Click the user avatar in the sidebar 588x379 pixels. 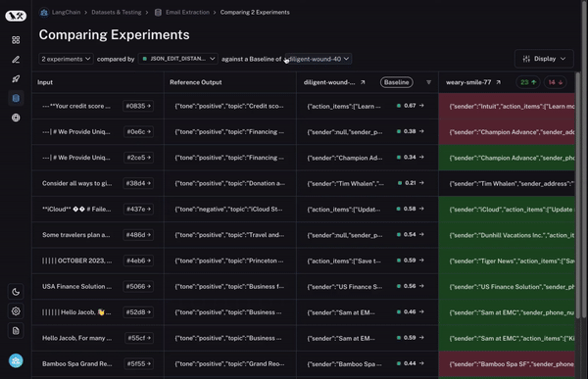[16, 360]
